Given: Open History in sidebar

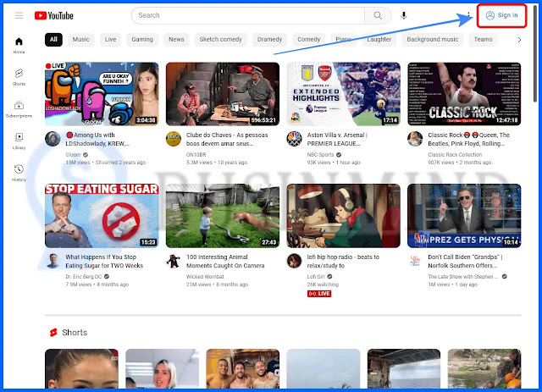Looking at the screenshot, I should (19, 173).
